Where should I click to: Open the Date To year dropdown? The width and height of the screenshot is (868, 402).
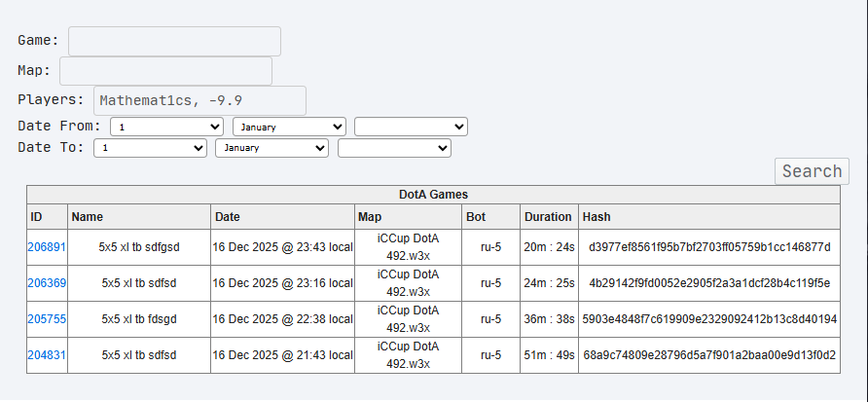[x=394, y=148]
